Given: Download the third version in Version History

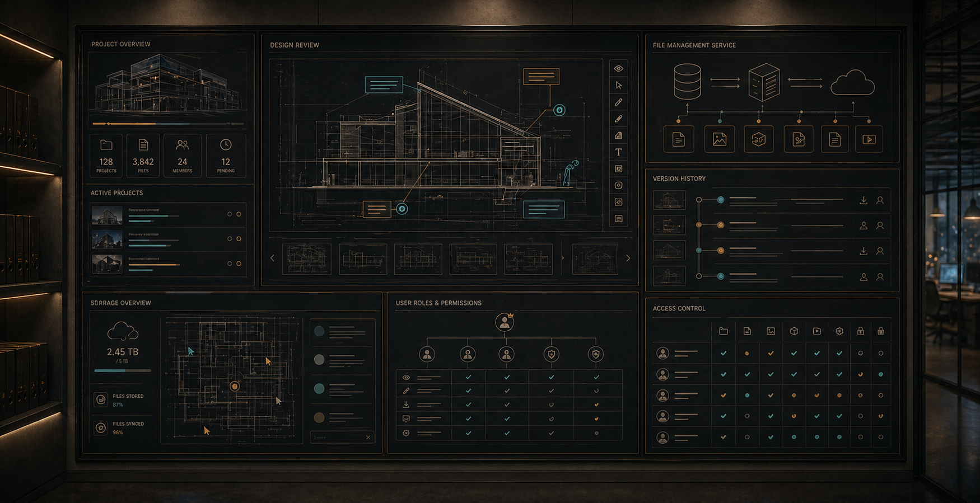Looking at the screenshot, I should click(864, 251).
